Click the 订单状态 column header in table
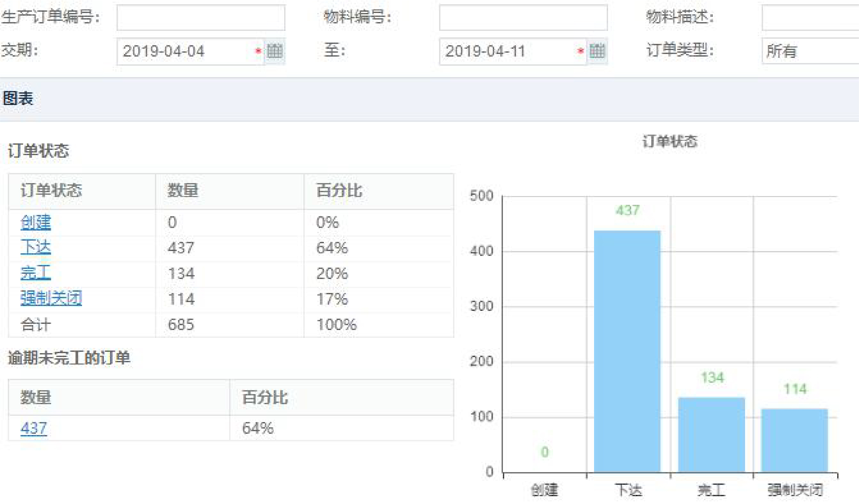859x504 pixels. coord(51,190)
